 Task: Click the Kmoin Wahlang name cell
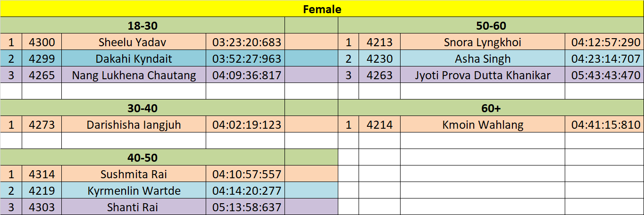482,125
